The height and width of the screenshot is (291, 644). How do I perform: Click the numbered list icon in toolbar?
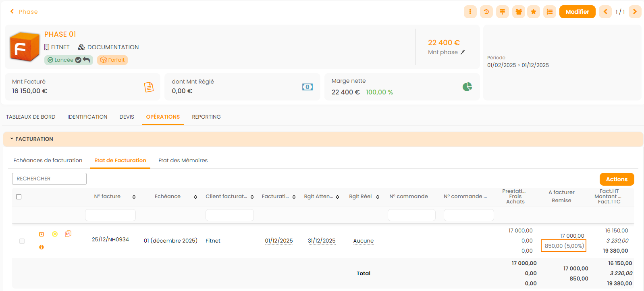click(549, 12)
